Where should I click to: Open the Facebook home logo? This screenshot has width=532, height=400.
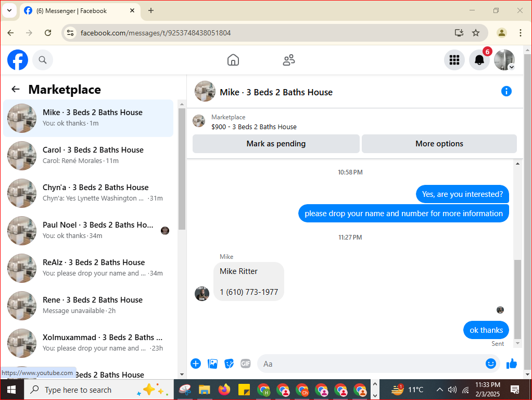click(18, 60)
